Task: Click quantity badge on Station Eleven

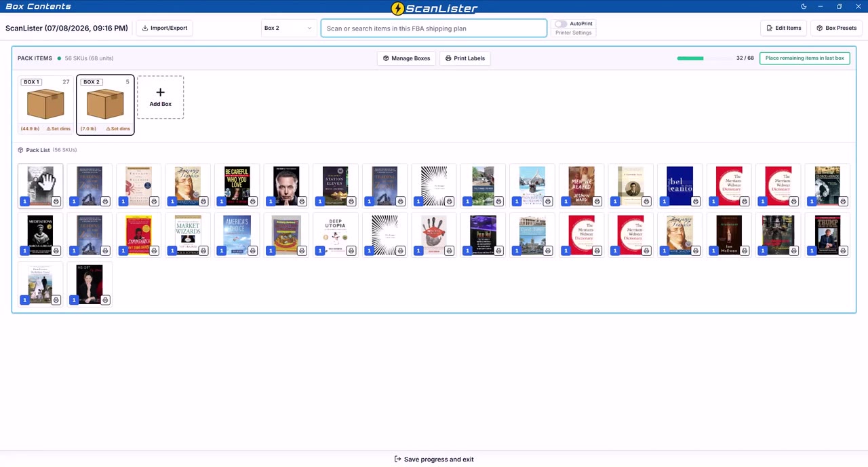Action: [320, 202]
